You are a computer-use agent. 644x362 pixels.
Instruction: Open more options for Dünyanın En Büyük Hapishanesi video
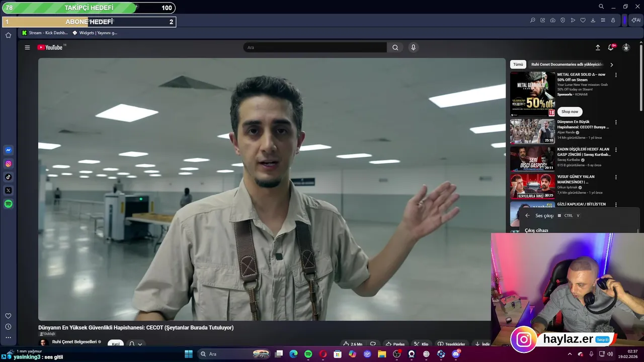(x=616, y=122)
